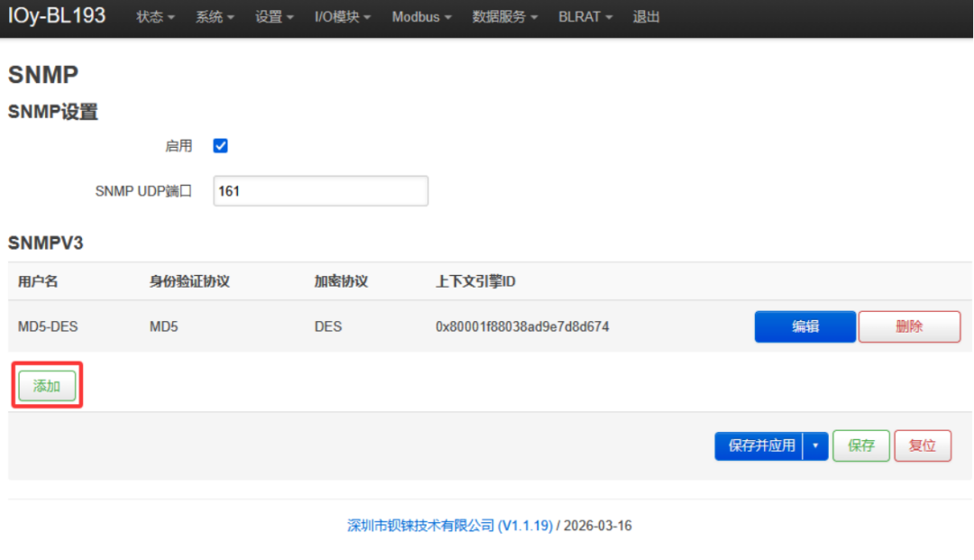The height and width of the screenshot is (560, 974).
Task: Expand the Modbus dropdown chevron
Action: 448,16
